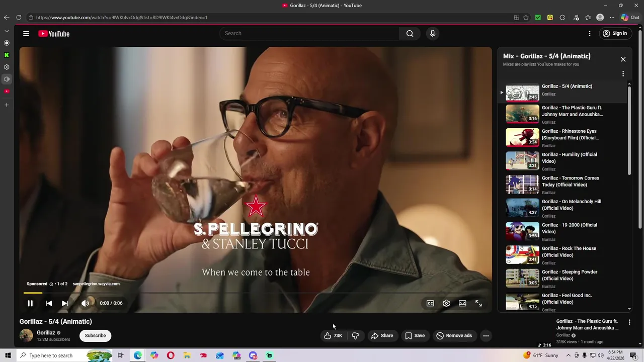
Task: Enter full screen mode
Action: pos(478,303)
